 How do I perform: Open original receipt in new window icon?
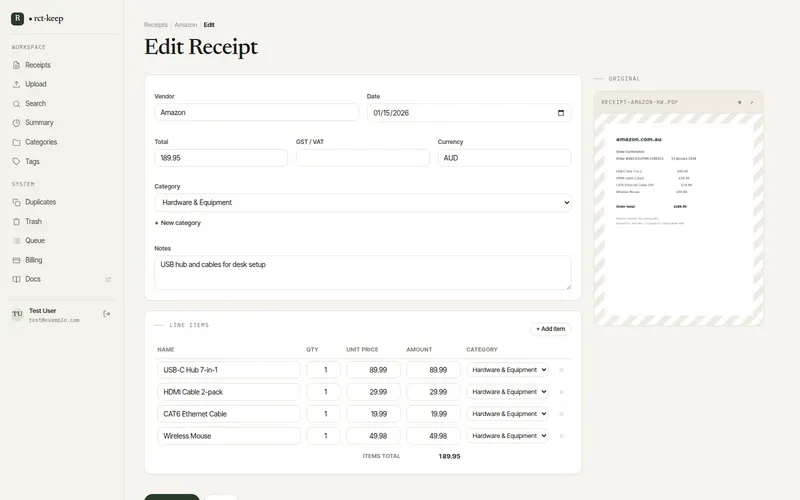pyautogui.click(x=752, y=103)
